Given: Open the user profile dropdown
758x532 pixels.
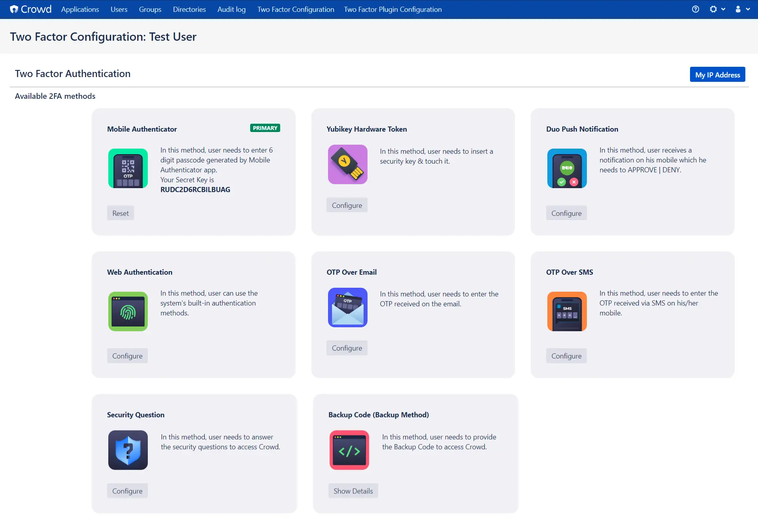Looking at the screenshot, I should pyautogui.click(x=742, y=9).
